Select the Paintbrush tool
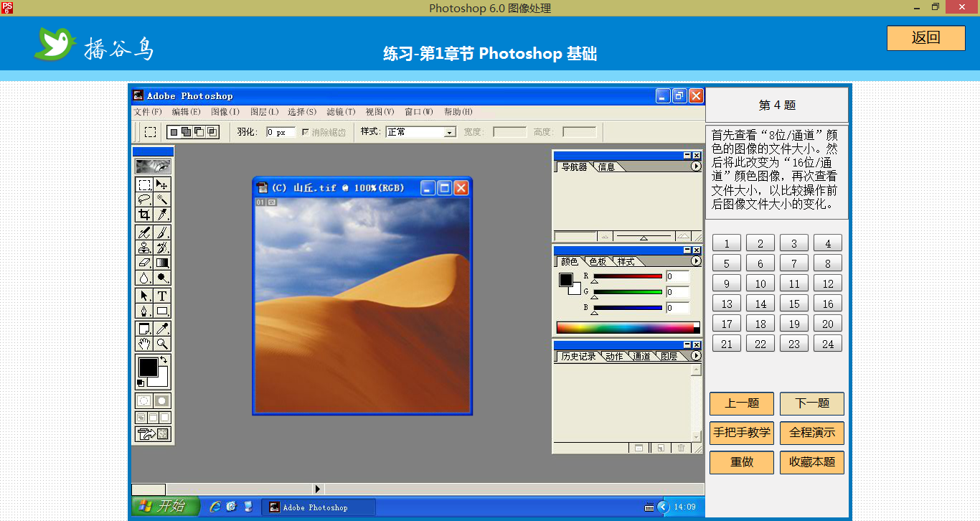Screen dimensions: 980x521 pos(162,233)
